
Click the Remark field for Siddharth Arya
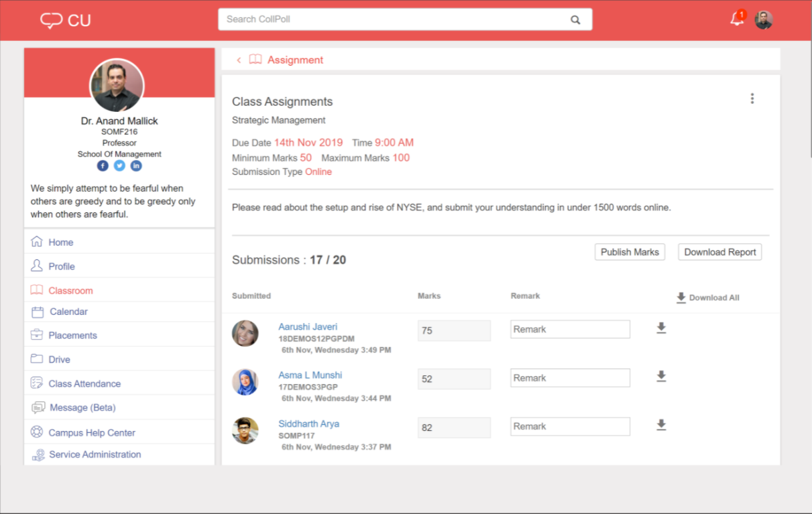tap(570, 426)
